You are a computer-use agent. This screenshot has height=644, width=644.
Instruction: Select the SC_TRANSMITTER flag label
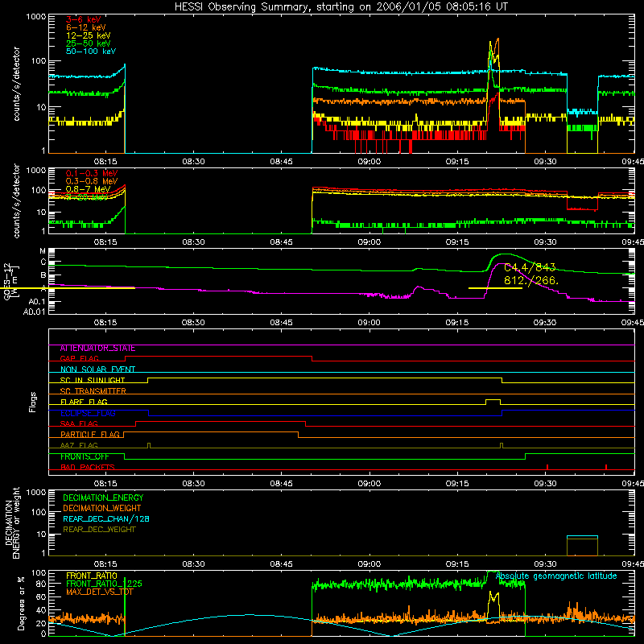tap(93, 391)
